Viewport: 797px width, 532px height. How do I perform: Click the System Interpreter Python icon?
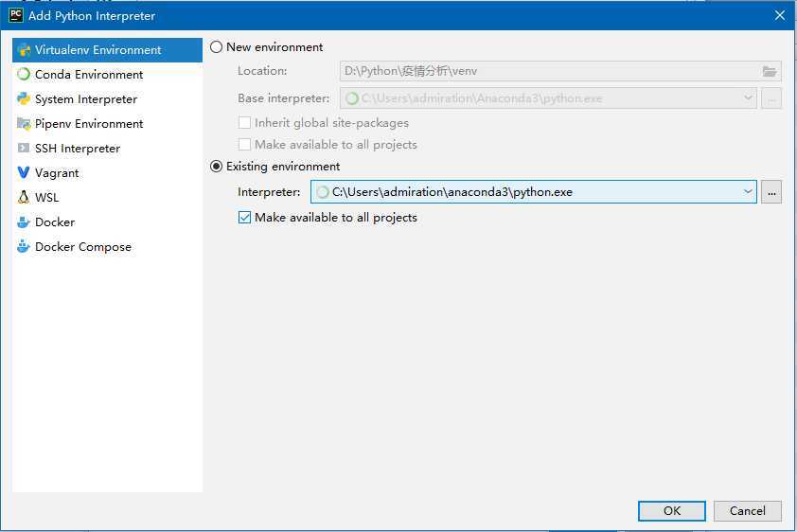[x=24, y=99]
